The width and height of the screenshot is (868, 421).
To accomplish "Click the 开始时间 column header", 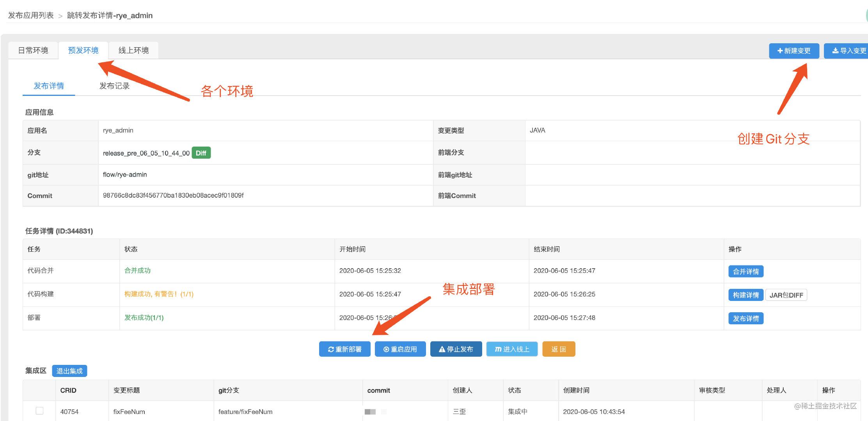I will tap(352, 249).
